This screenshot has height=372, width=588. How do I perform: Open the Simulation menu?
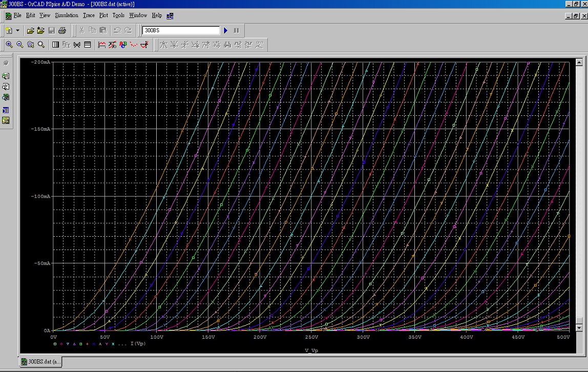67,15
